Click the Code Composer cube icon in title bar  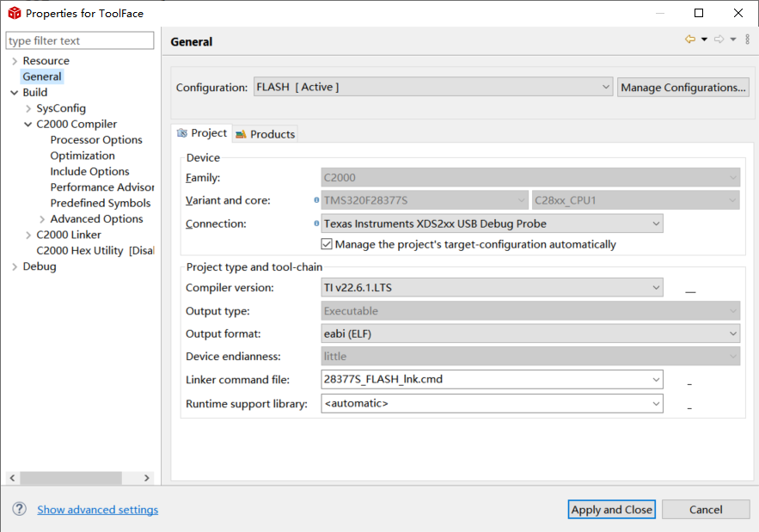14,13
